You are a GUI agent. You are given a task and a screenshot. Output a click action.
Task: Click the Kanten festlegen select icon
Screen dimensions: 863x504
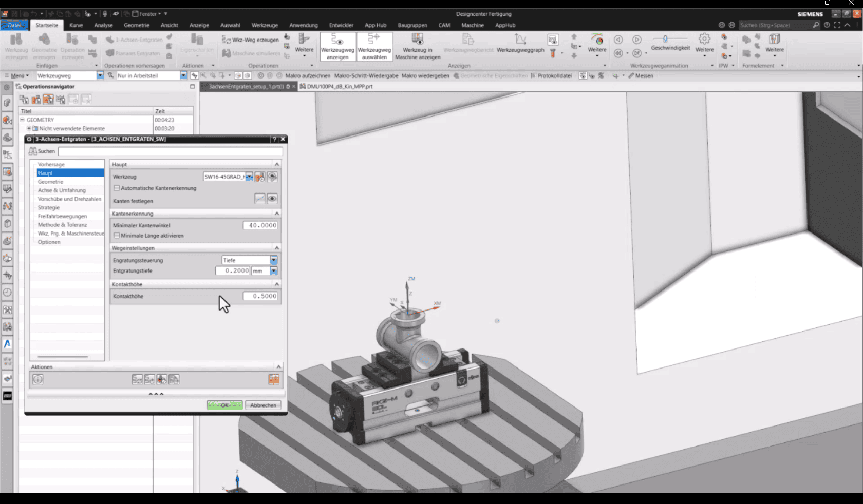(260, 199)
